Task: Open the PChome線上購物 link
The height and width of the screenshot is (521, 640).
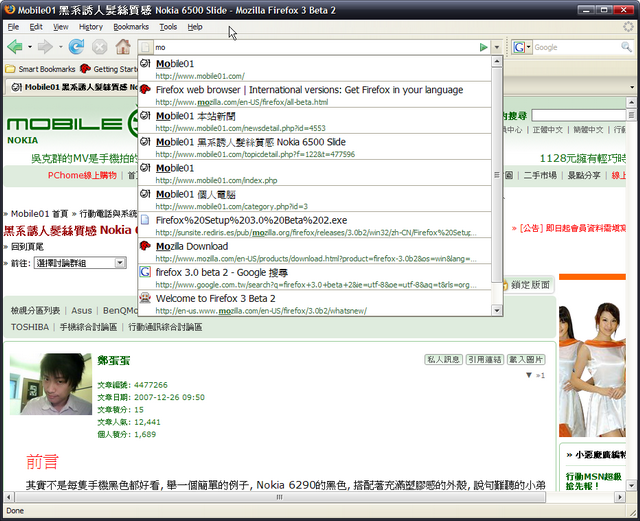Action: 82,175
